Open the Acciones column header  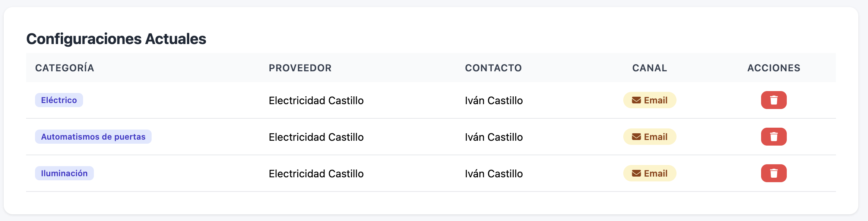pos(773,68)
